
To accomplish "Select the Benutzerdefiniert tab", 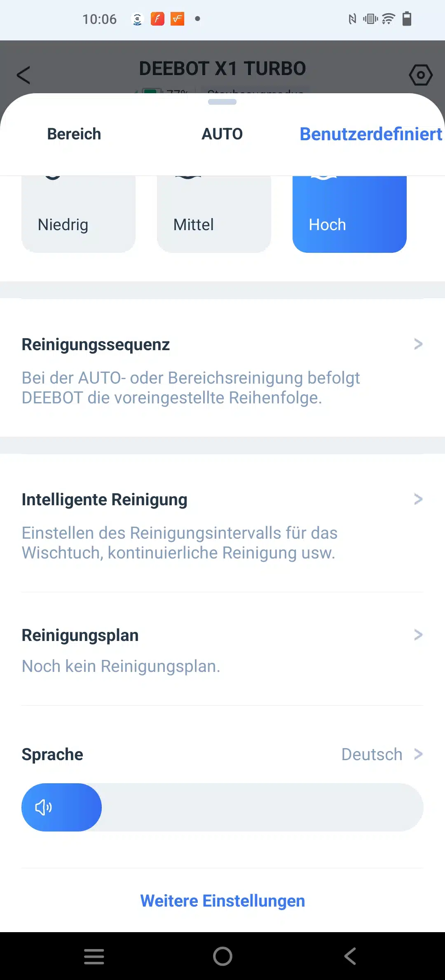I will (371, 134).
